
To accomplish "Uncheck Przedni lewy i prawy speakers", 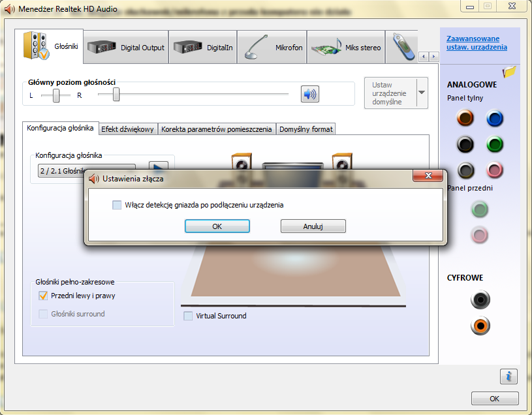I will tap(43, 296).
